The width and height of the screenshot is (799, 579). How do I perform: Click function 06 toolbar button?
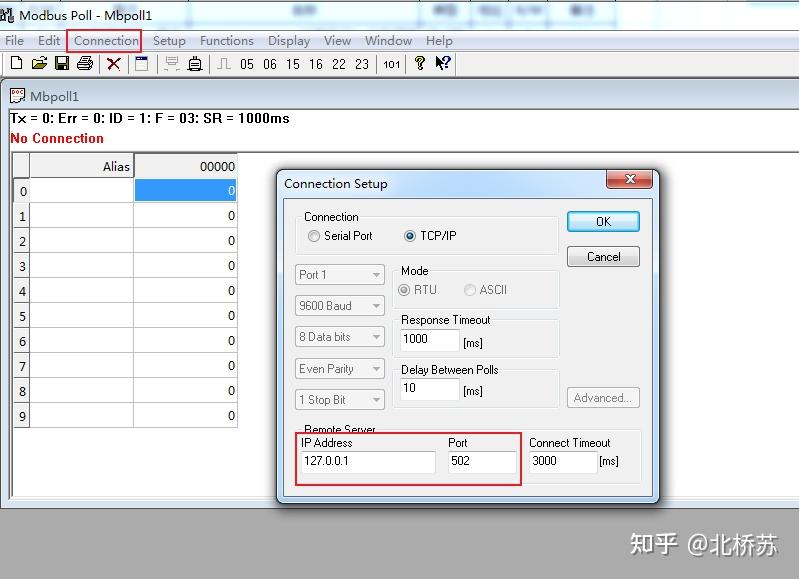click(270, 64)
